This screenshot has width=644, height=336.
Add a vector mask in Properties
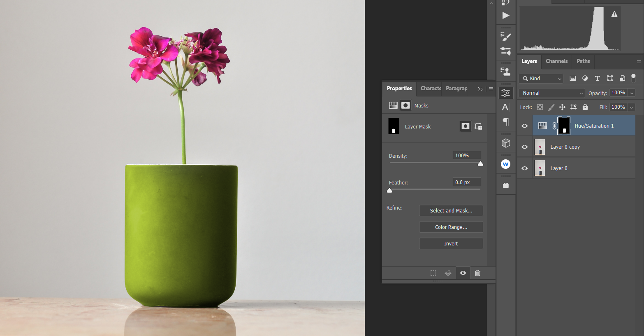tap(478, 126)
